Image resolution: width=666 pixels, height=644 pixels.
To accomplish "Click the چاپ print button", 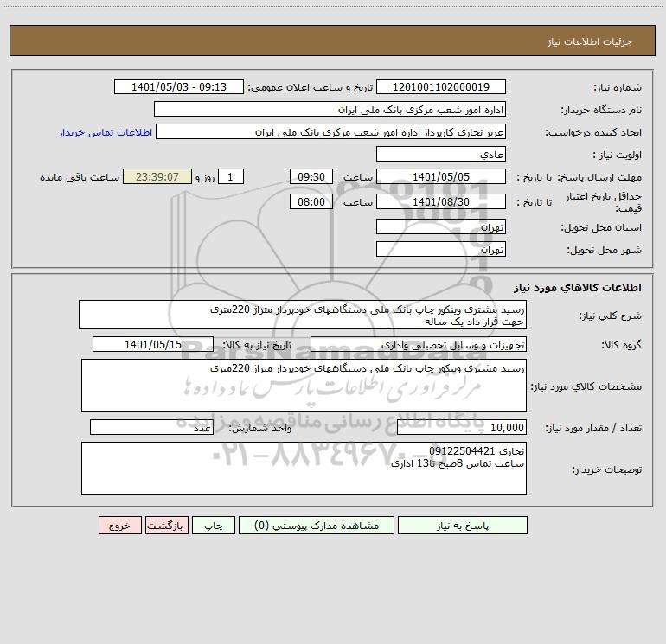I will 214,525.
